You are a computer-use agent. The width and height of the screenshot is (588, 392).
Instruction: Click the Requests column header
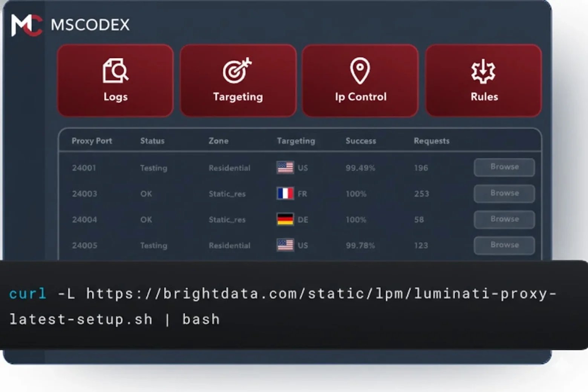(x=432, y=141)
